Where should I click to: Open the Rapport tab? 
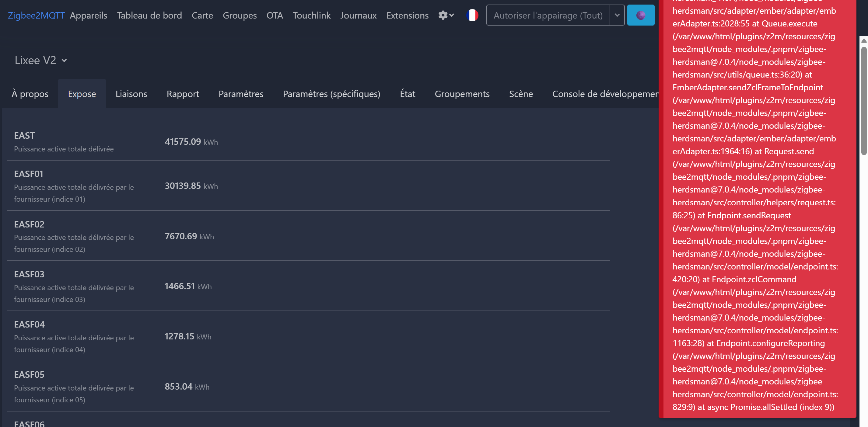[183, 94]
